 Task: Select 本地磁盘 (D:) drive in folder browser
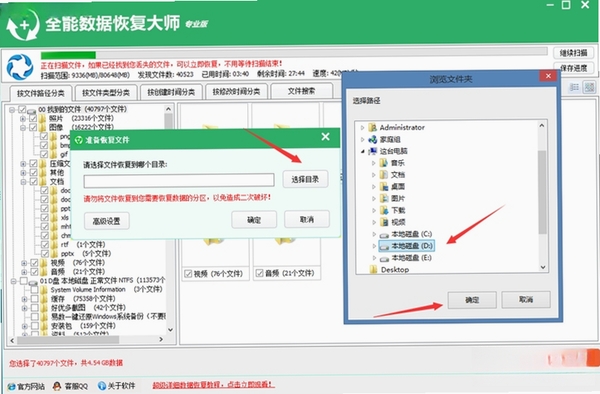pos(406,246)
